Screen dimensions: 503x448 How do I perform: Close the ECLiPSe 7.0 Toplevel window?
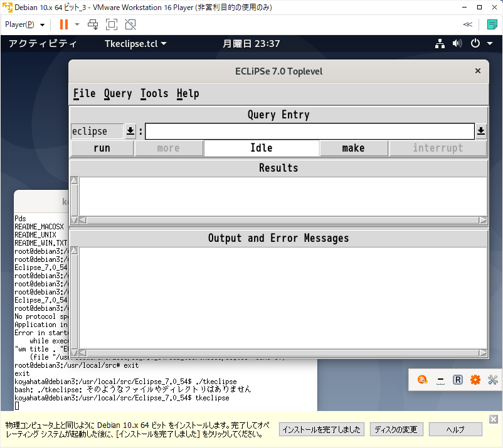coord(478,71)
